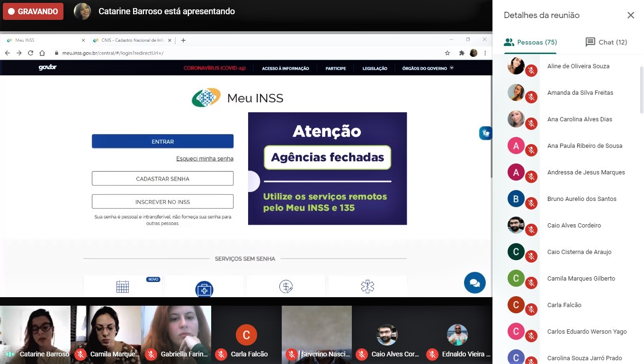
Task: Open the Libras accessibility hand icon
Action: pyautogui.click(x=486, y=133)
